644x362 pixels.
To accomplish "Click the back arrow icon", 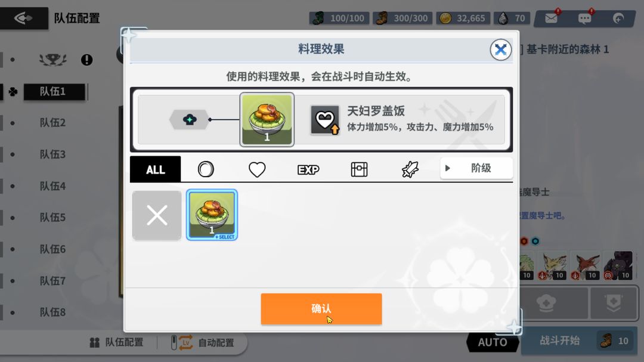I will click(x=23, y=18).
